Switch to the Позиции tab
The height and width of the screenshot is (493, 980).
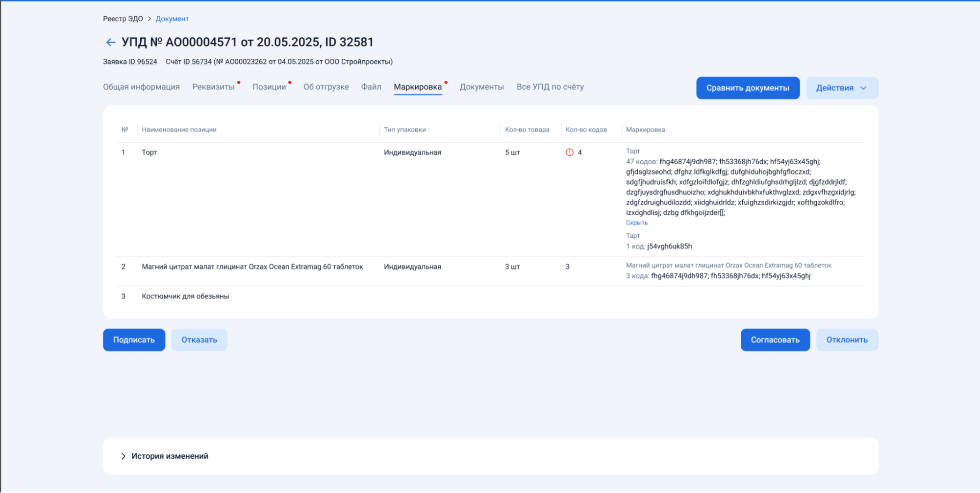coord(269,87)
